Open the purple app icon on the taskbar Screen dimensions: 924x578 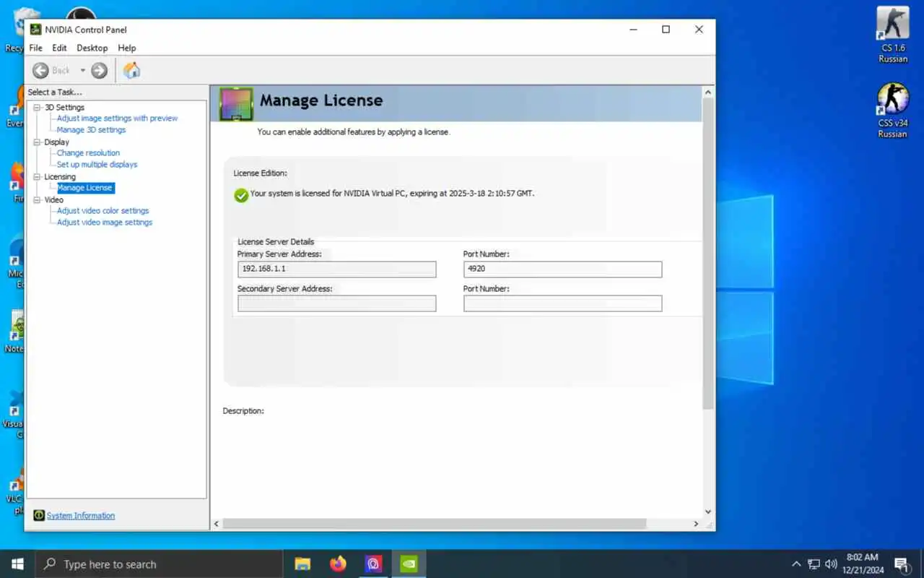point(373,564)
